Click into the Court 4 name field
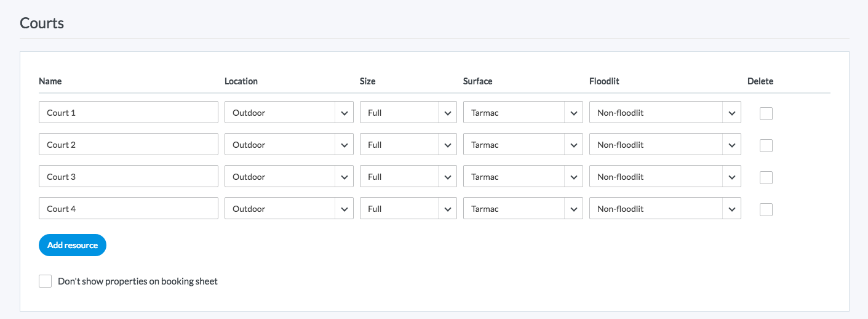The image size is (868, 319). (x=128, y=209)
